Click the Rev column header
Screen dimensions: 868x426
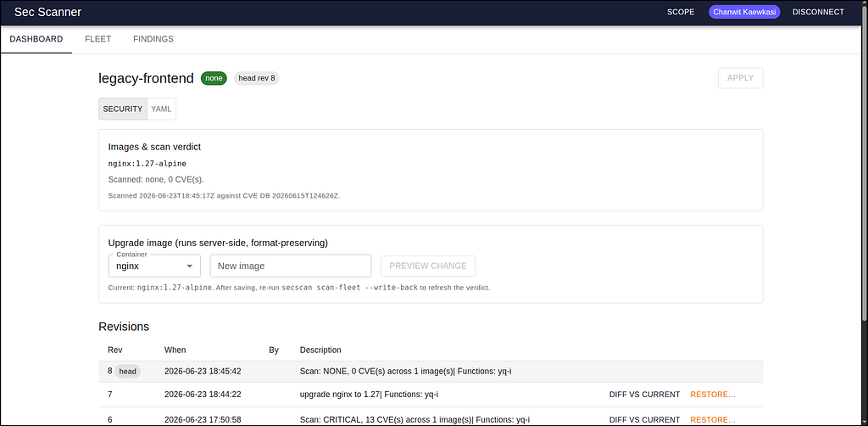click(115, 350)
